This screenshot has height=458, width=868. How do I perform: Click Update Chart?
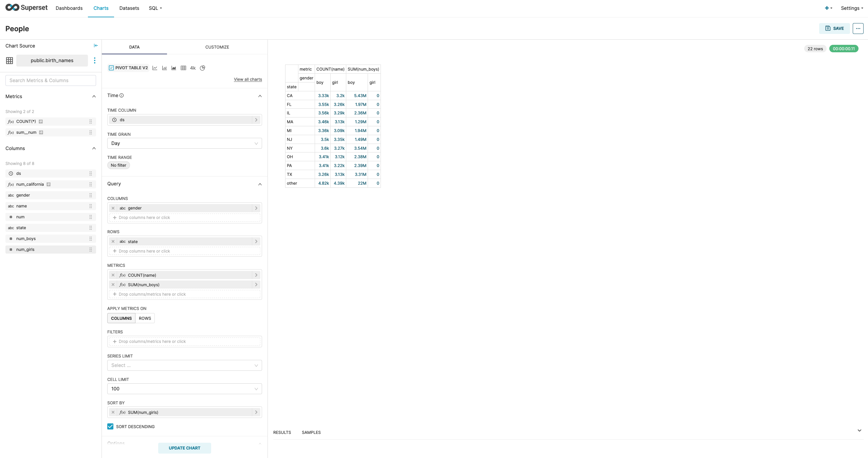coord(185,448)
